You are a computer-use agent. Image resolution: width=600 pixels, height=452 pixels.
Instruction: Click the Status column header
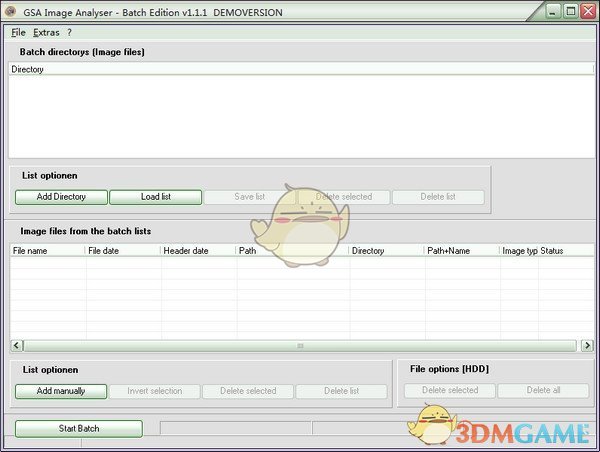pyautogui.click(x=566, y=251)
